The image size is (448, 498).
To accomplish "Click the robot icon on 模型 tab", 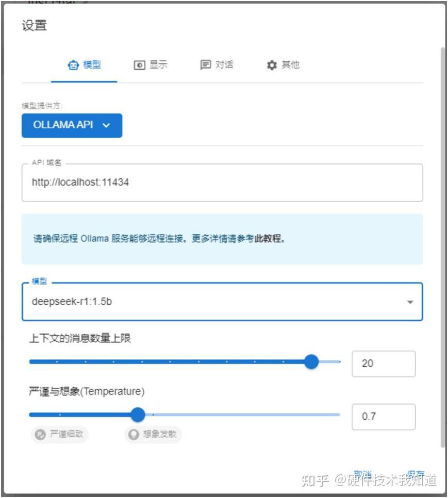I will click(x=73, y=65).
